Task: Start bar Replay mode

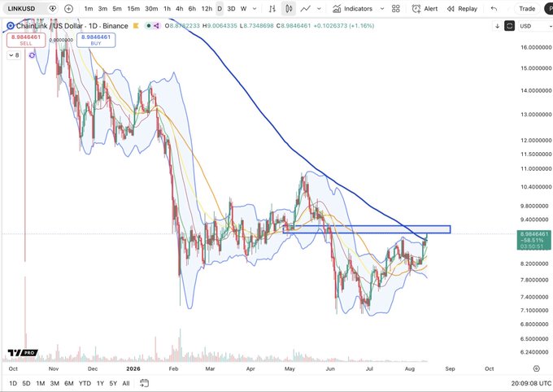Action: tap(462, 8)
